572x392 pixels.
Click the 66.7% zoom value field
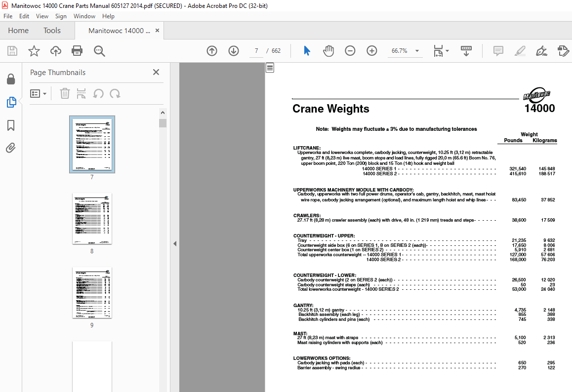coord(400,51)
